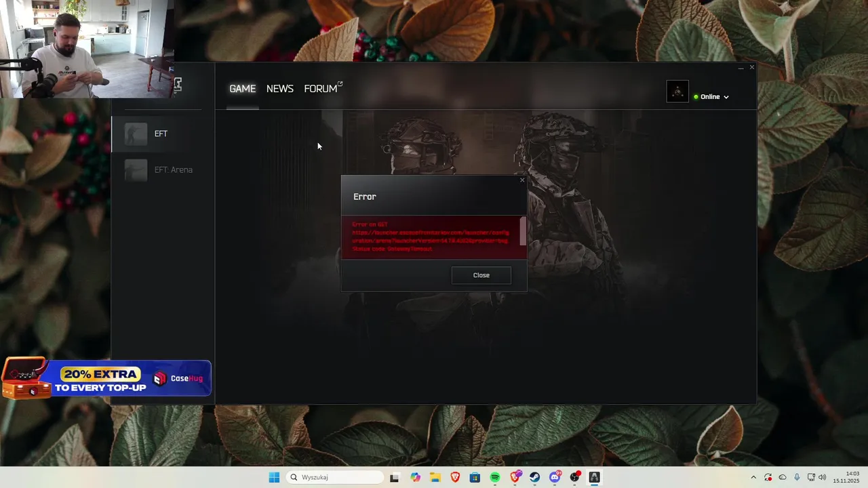This screenshot has width=868, height=488.
Task: Launch Copilot from the taskbar
Action: click(415, 477)
